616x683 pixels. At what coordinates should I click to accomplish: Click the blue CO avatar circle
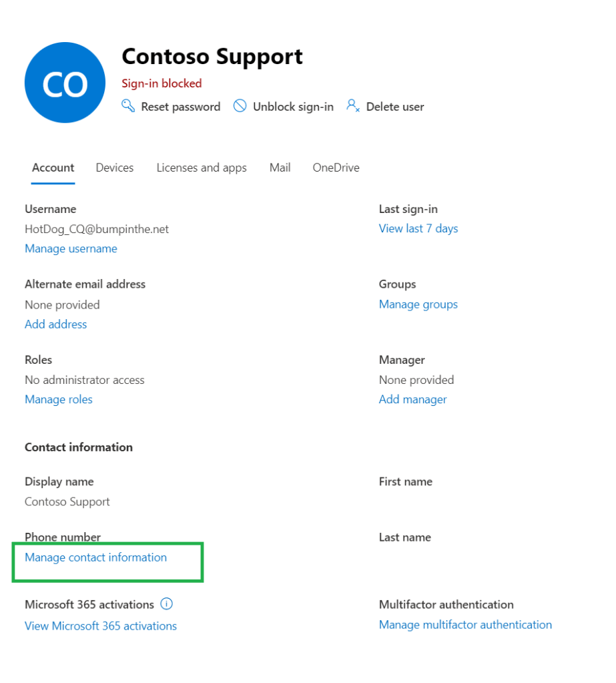click(x=65, y=83)
